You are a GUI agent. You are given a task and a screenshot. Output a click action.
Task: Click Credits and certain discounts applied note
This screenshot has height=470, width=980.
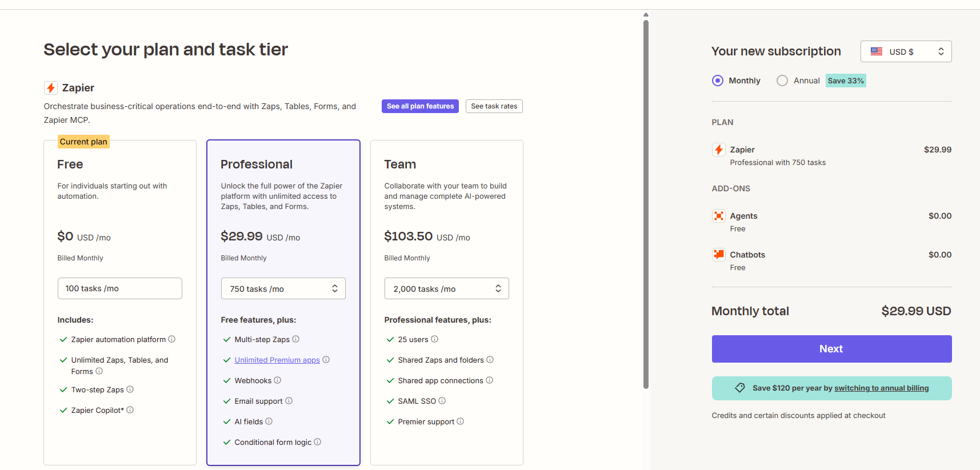(798, 416)
